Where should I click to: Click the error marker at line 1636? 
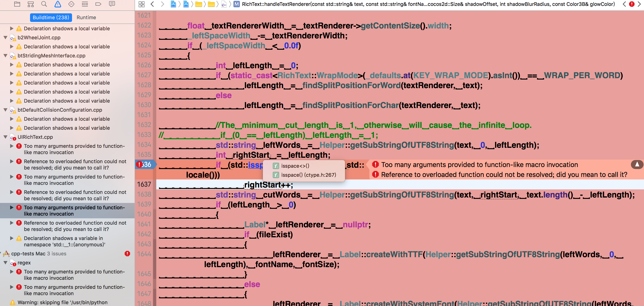pyautogui.click(x=139, y=164)
